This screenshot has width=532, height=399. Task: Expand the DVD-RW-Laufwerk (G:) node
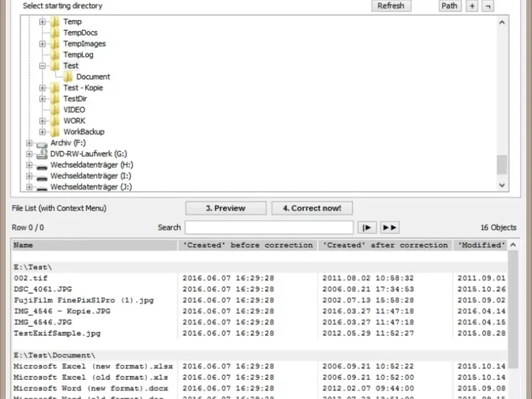(29, 154)
